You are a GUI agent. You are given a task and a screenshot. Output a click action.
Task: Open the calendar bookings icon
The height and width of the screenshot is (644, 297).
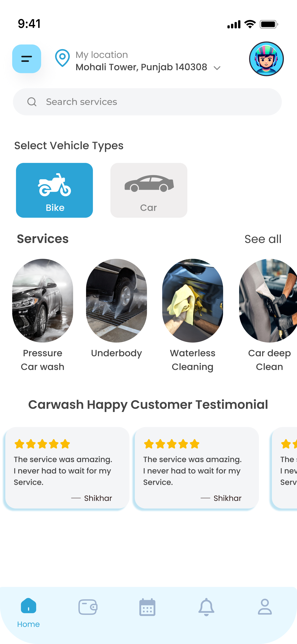coord(147,607)
